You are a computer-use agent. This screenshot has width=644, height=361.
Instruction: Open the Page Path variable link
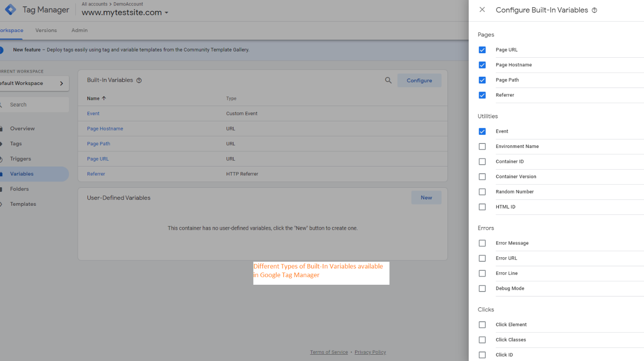point(99,144)
